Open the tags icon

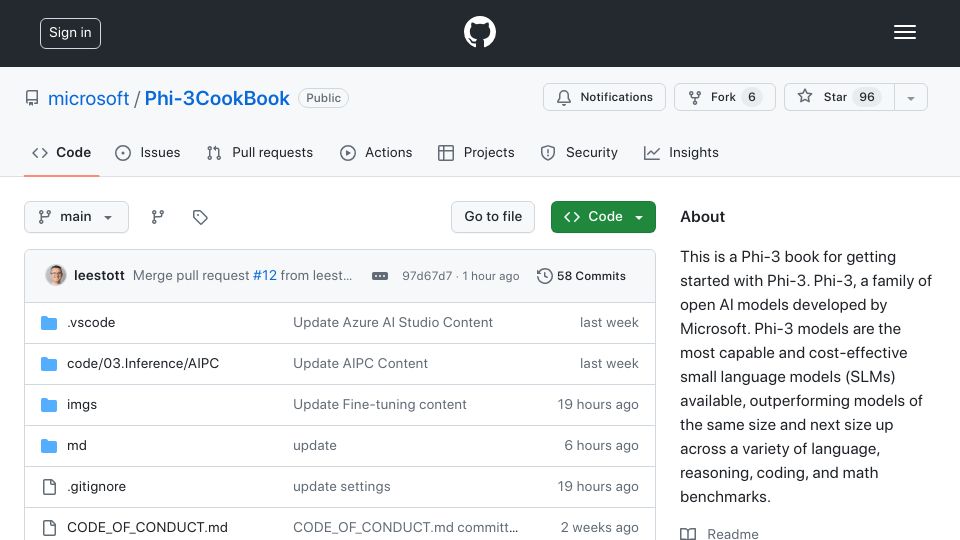[x=200, y=217]
